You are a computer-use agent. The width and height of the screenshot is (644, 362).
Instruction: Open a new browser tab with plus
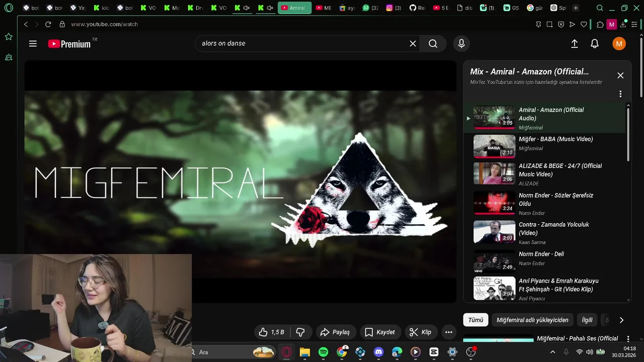coord(576,8)
